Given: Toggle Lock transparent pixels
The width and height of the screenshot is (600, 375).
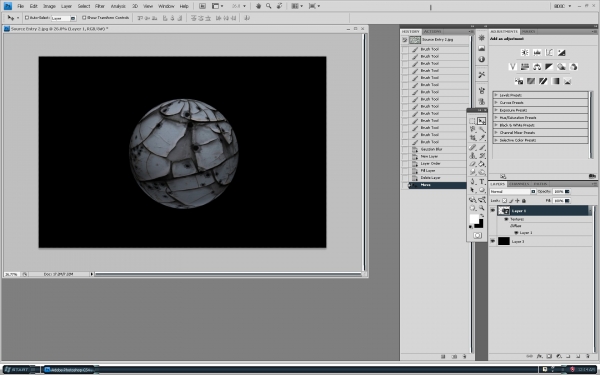Looking at the screenshot, I should pyautogui.click(x=504, y=201).
